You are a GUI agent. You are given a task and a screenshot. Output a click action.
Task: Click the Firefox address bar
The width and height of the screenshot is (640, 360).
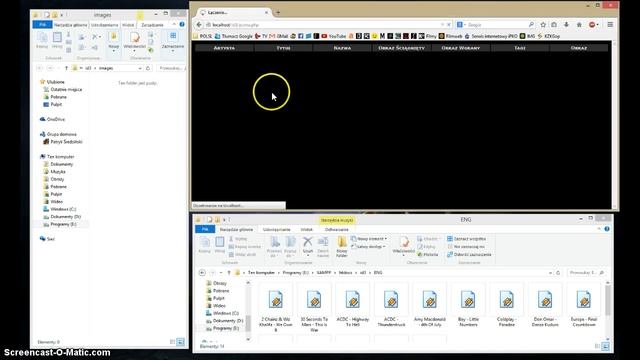pyautogui.click(x=322, y=24)
